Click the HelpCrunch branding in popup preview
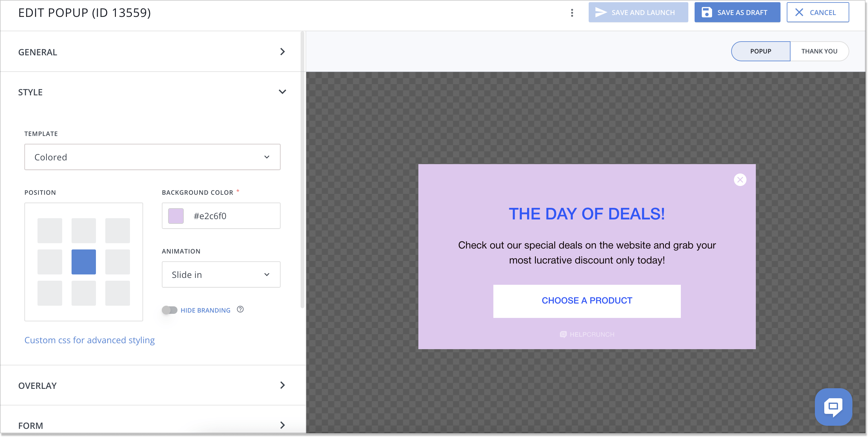This screenshot has height=437, width=868. click(x=587, y=334)
